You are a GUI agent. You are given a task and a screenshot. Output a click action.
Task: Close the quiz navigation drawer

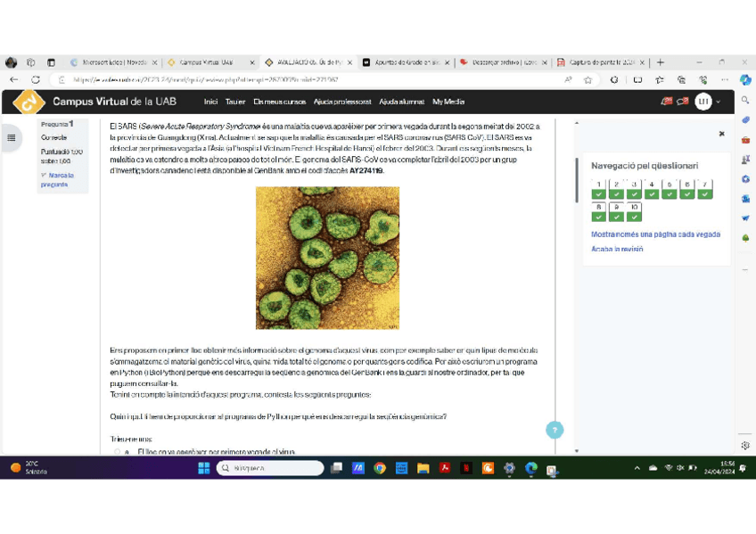pos(722,134)
